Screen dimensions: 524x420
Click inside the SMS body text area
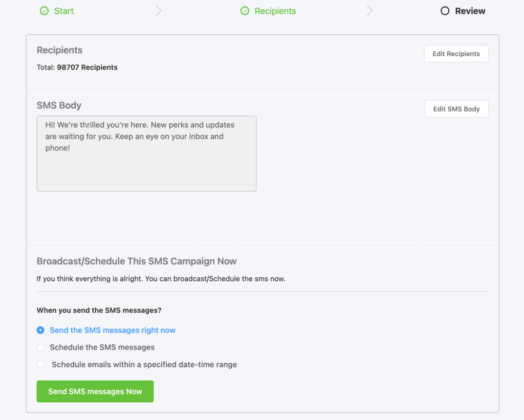(146, 153)
